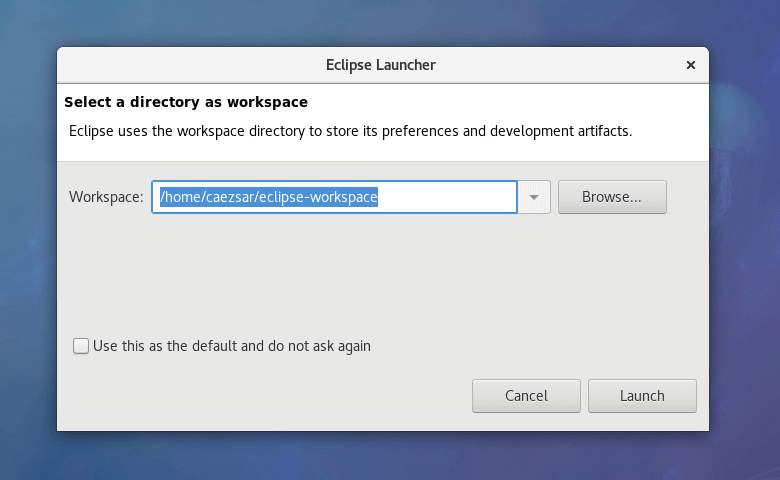
Task: Cancel the workspace selection
Action: [526, 396]
